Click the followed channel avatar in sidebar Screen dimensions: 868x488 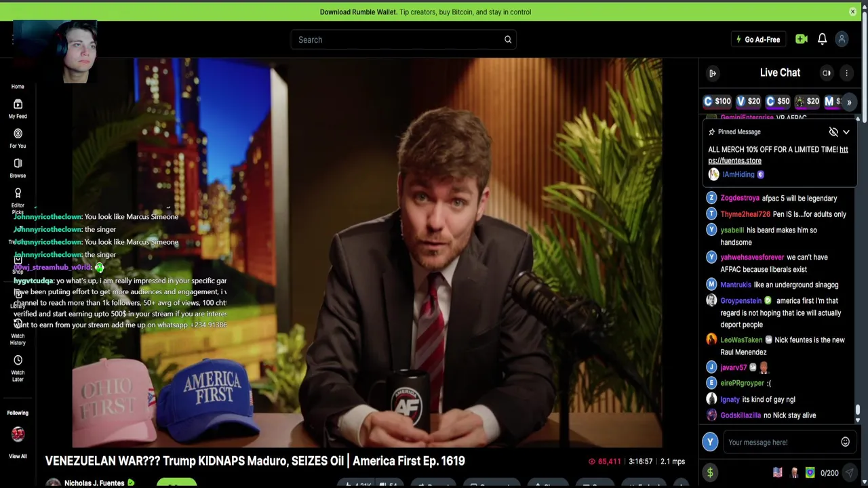click(x=18, y=434)
